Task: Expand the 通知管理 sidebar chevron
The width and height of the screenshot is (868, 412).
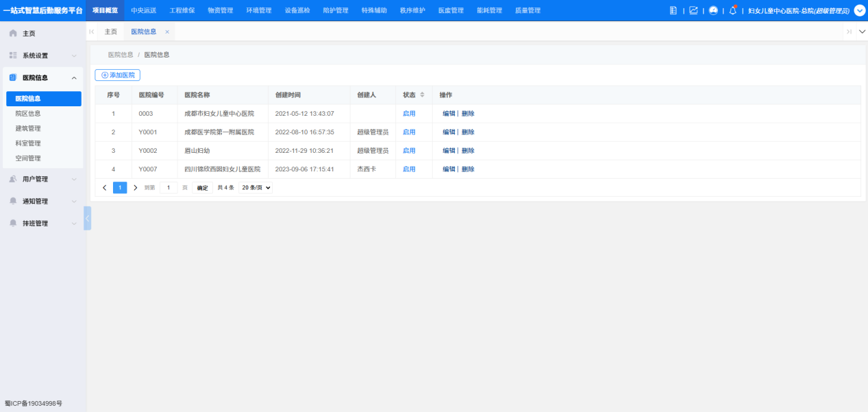Action: coord(74,202)
